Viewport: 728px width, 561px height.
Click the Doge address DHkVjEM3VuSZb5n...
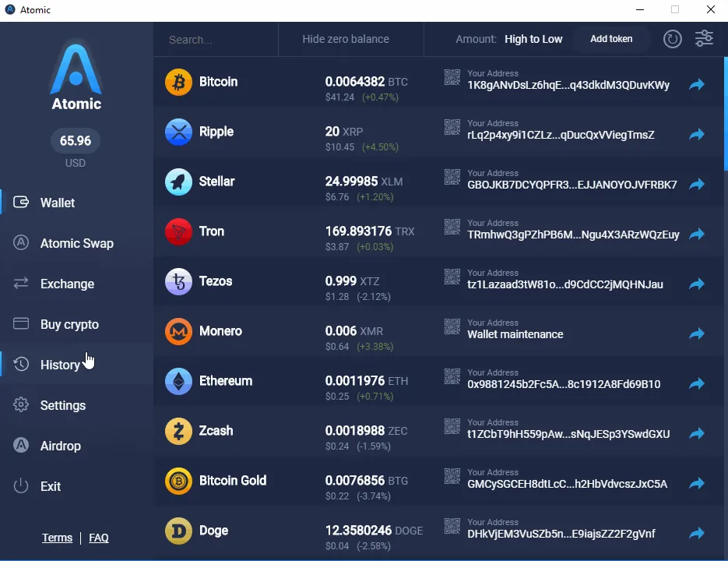pos(561,534)
